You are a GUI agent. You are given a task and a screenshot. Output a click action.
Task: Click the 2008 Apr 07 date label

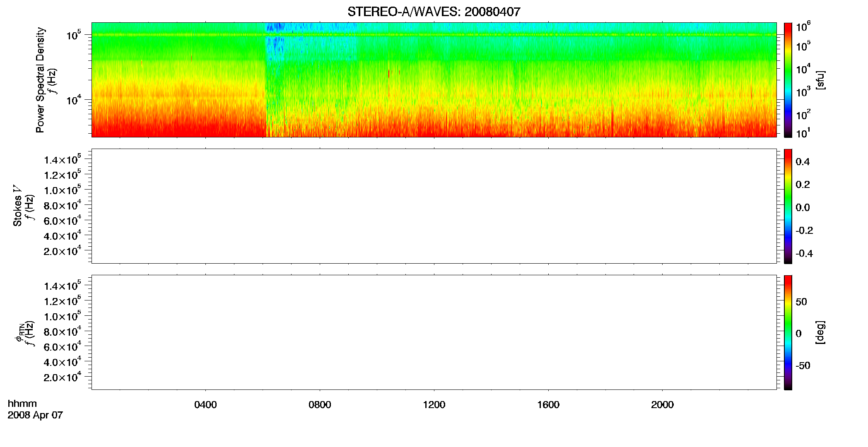35,415
